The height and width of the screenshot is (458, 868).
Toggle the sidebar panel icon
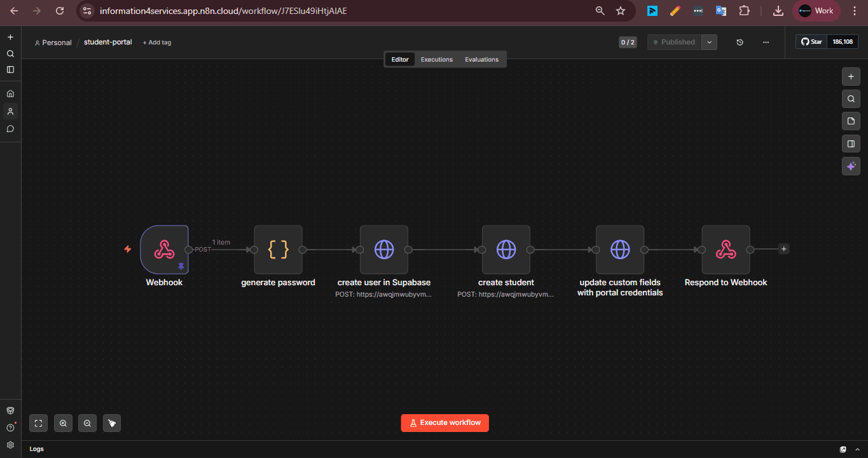coord(10,69)
